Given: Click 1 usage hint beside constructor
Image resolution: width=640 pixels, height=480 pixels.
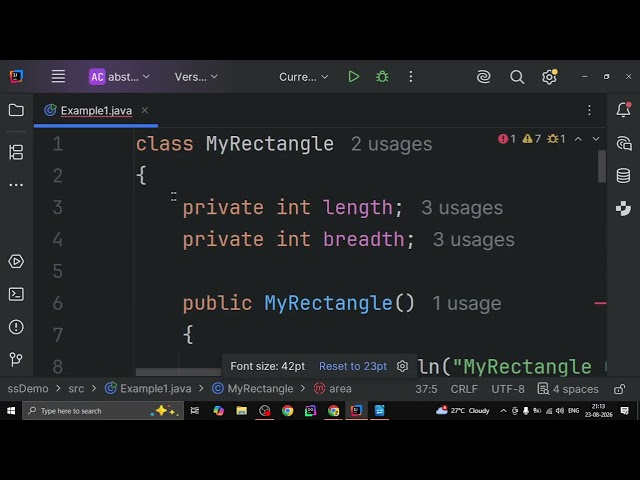Looking at the screenshot, I should pyautogui.click(x=467, y=303).
